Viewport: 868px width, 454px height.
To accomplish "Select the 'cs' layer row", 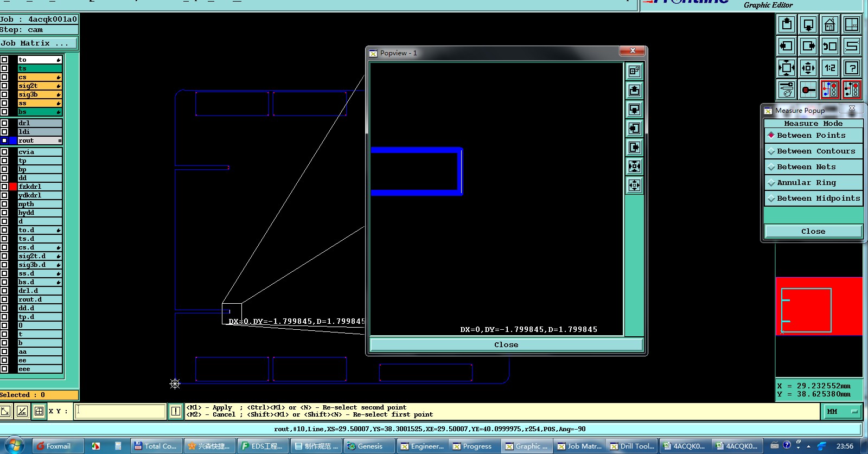I will coord(40,77).
